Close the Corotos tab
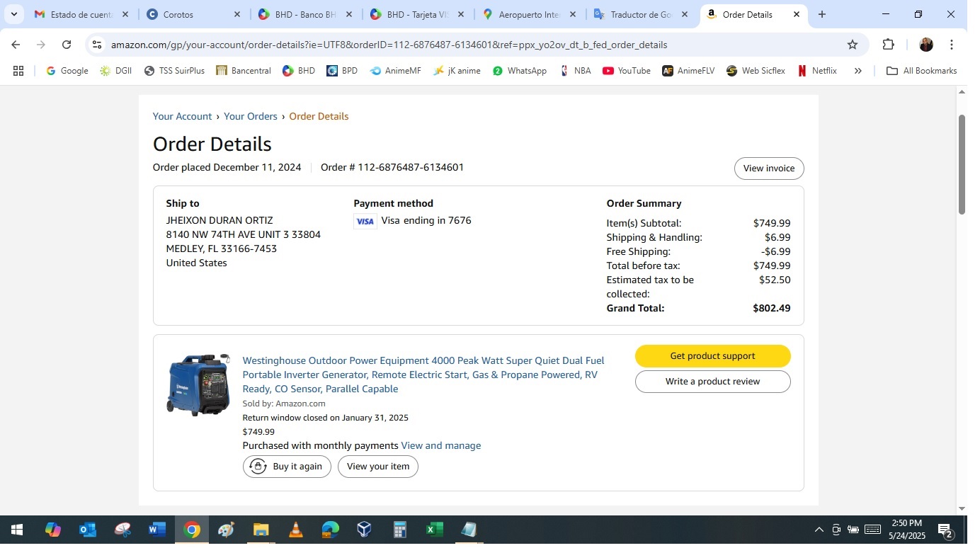The image size is (980, 548). click(x=237, y=14)
